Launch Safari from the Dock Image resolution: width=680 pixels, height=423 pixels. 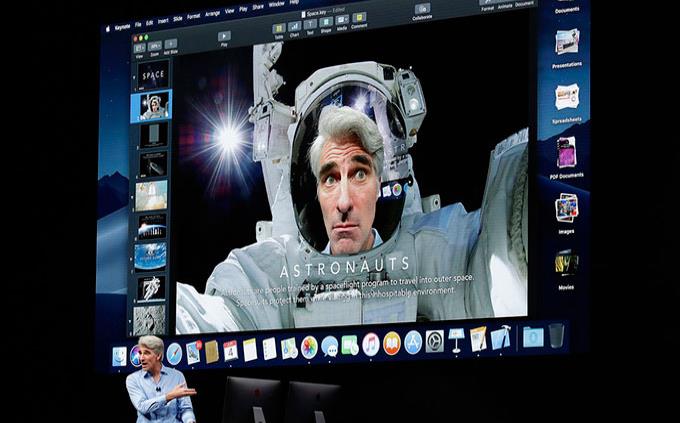[174, 354]
